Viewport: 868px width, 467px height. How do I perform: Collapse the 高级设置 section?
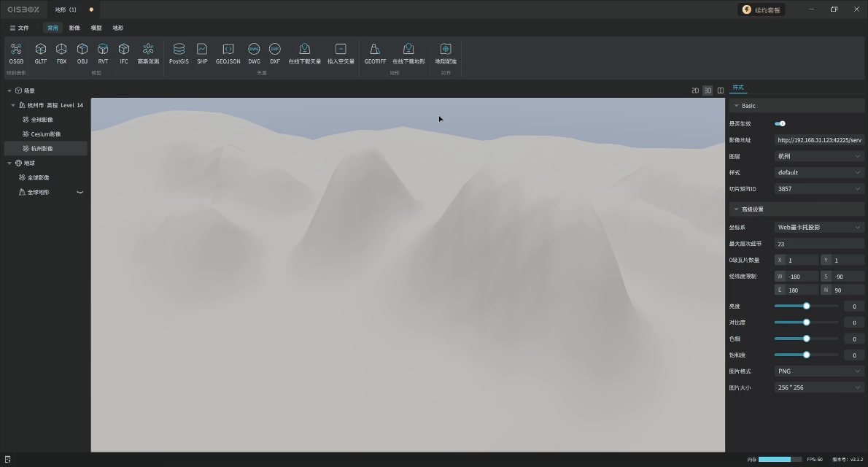[x=737, y=209]
